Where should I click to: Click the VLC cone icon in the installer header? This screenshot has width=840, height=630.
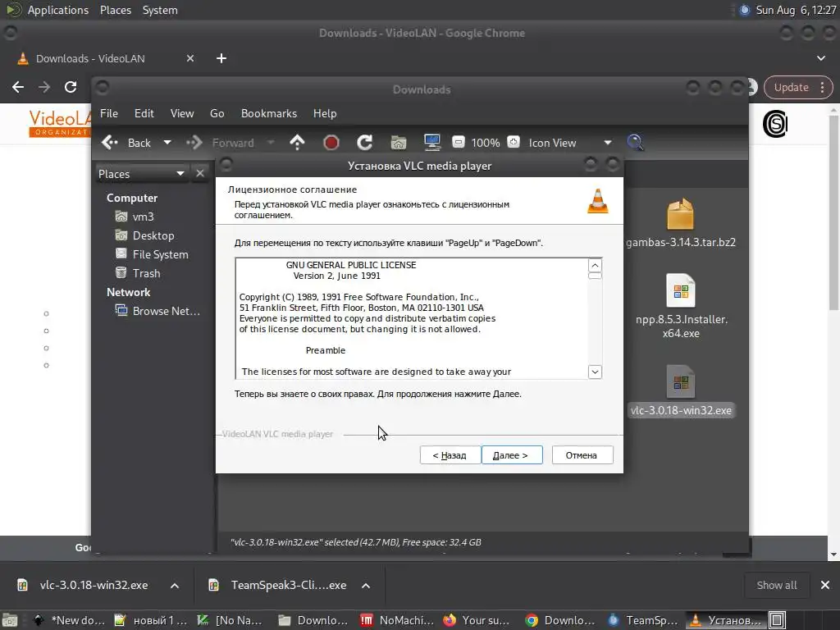(x=597, y=201)
